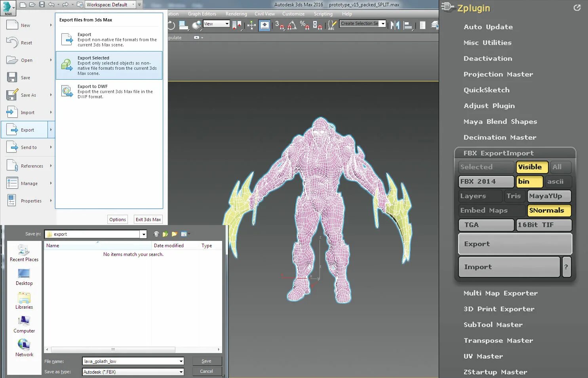Screen dimensions: 588x378
Task: Open the reference coordinate View dropdown
Action: coord(216,24)
